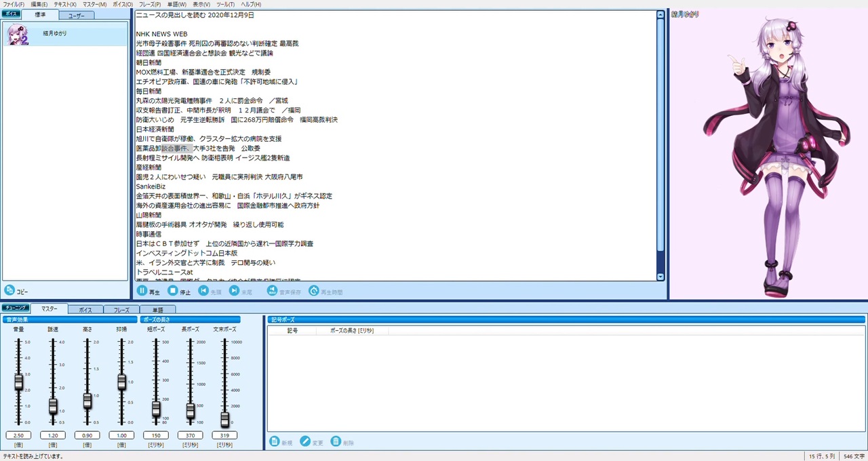Click the volume value field 2.50
The width and height of the screenshot is (868, 461).
click(x=18, y=435)
